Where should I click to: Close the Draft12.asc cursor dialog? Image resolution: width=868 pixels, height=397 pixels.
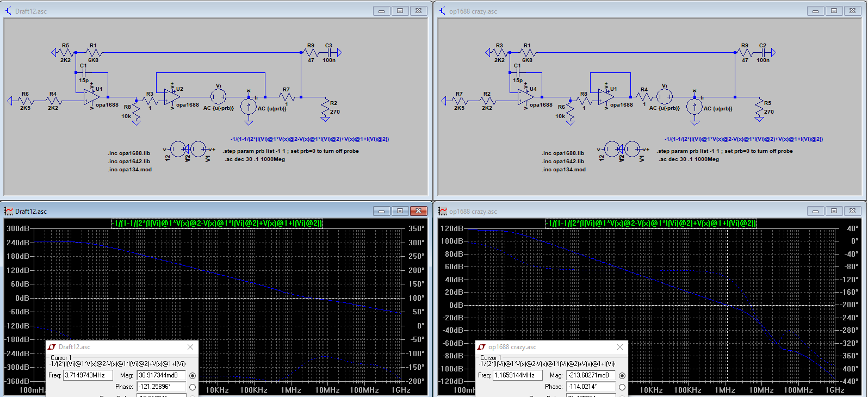click(190, 347)
